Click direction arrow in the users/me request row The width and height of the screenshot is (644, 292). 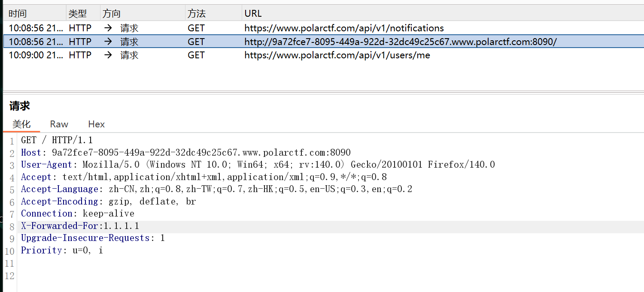(x=109, y=55)
